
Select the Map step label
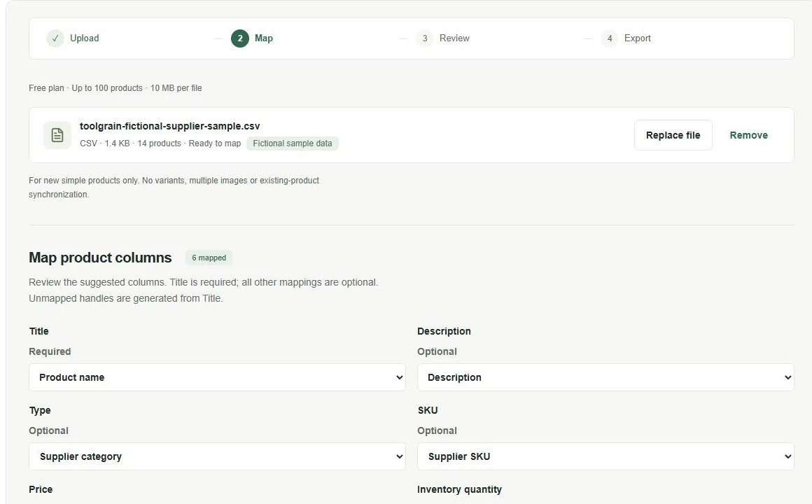(264, 38)
